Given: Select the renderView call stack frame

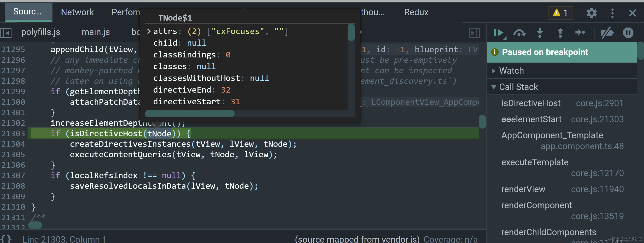Looking at the screenshot, I should (523, 189).
